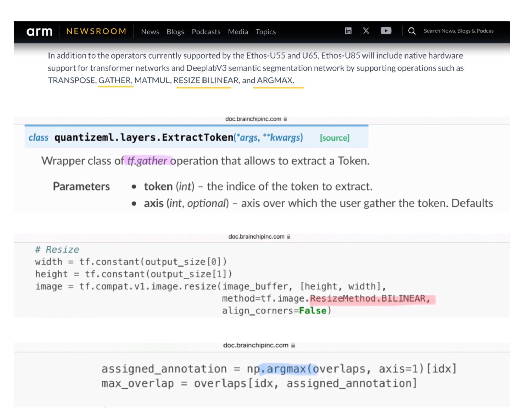Click the underlined ARGMAX word
Screen dimensions: 524x420
coord(275,80)
